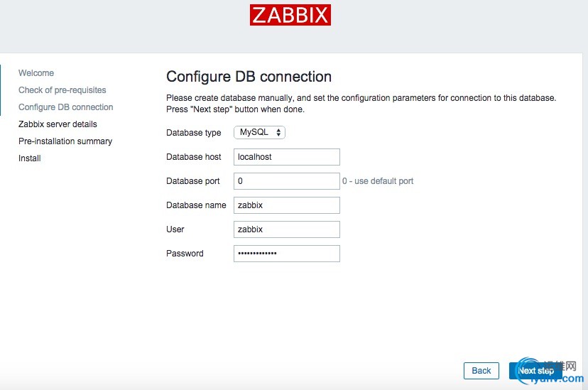Click the "0 - use default port" hint
This screenshot has width=588, height=390.
[x=378, y=181]
